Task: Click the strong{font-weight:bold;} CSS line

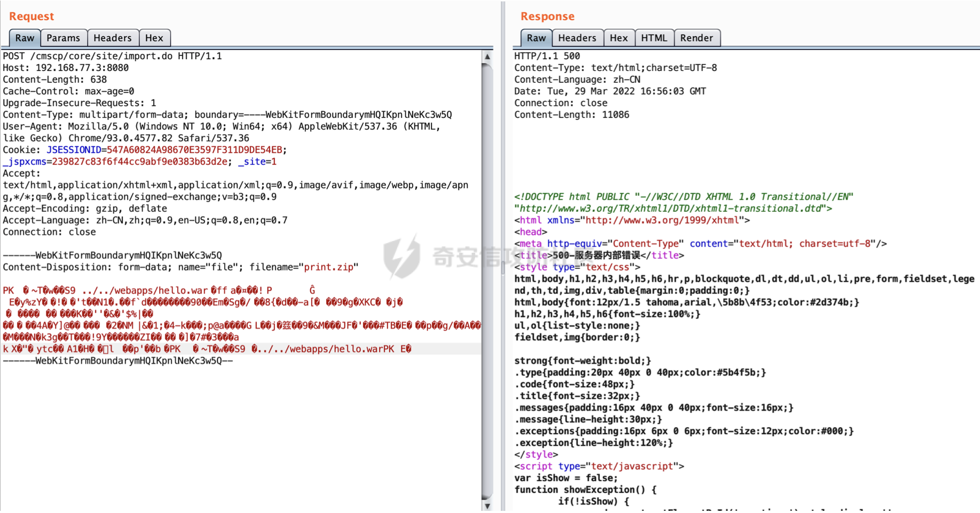Action: [583, 361]
